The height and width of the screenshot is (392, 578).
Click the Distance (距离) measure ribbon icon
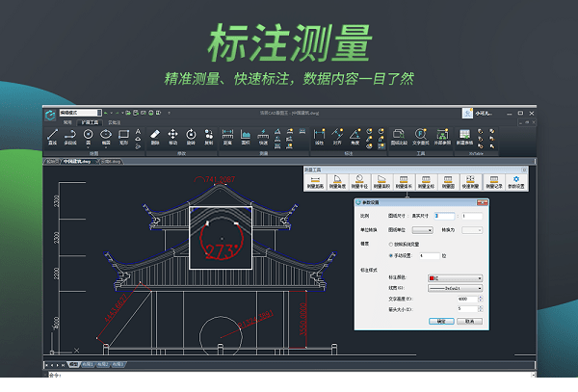pyautogui.click(x=227, y=137)
